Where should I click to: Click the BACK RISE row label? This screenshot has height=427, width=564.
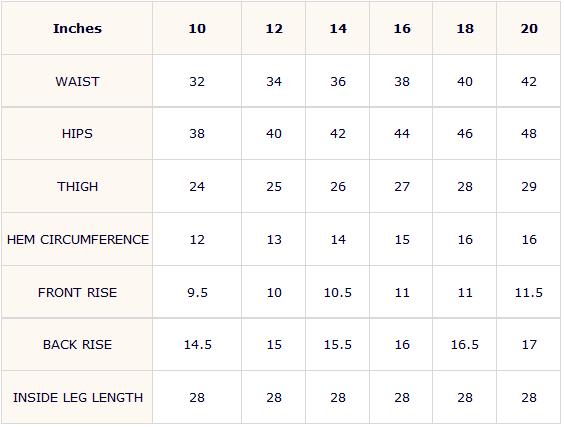click(x=77, y=345)
